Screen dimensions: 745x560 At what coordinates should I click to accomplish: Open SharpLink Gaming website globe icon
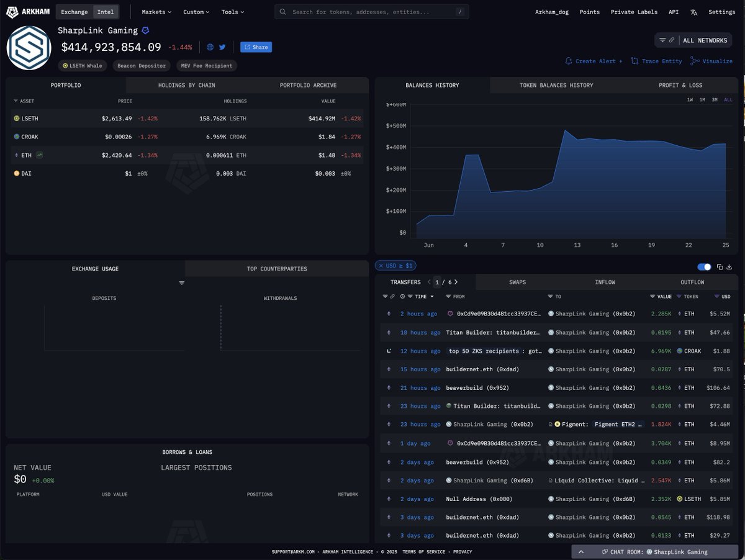(x=210, y=47)
